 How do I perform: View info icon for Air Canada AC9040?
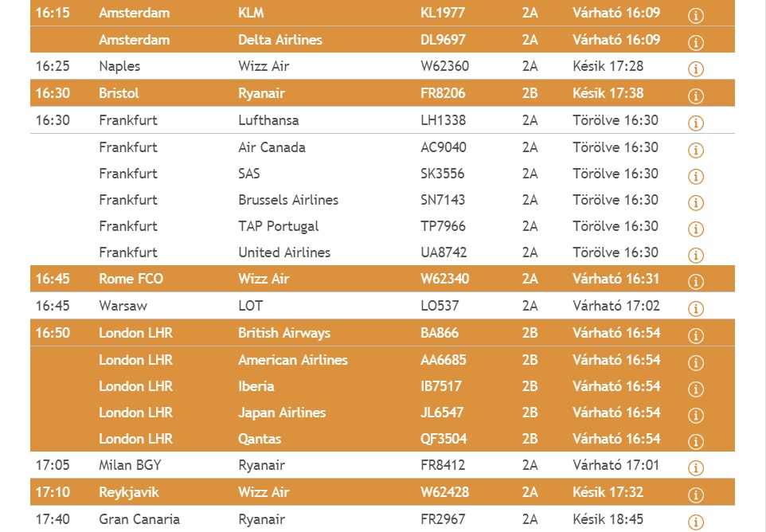pyautogui.click(x=695, y=150)
